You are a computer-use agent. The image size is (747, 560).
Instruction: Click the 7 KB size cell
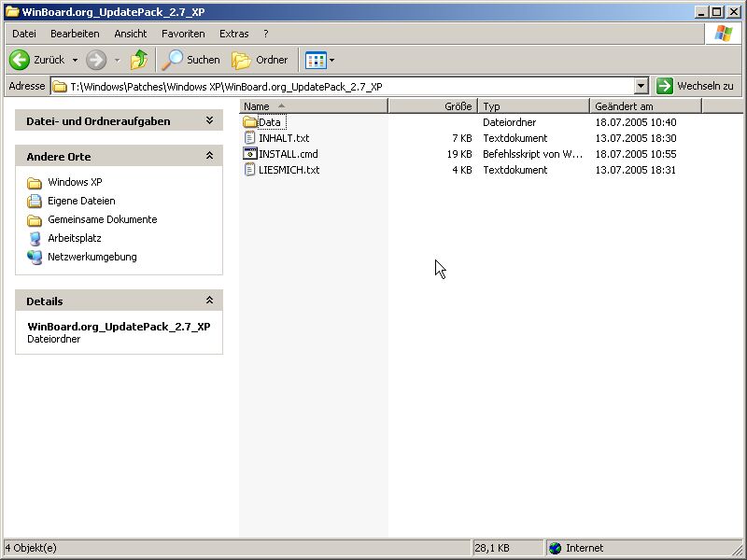(x=462, y=138)
